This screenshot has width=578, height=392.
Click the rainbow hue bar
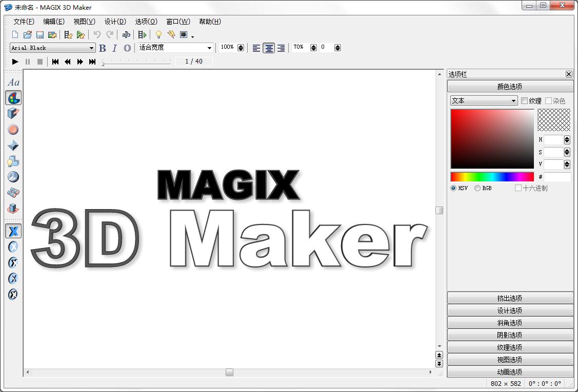[x=492, y=177]
